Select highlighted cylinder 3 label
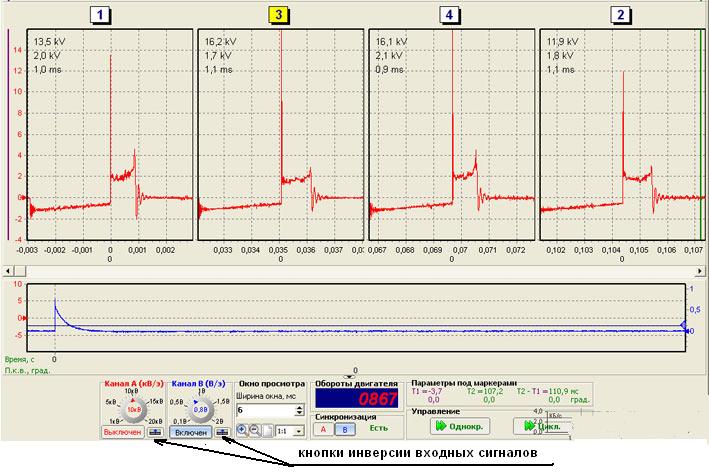The height and width of the screenshot is (473, 709). [278, 14]
